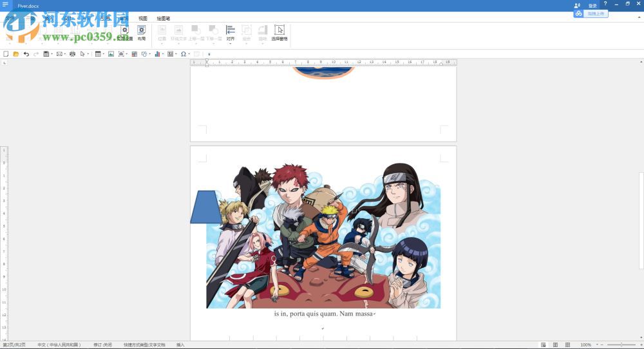Open the 选择窗格 selection pane
The width and height of the screenshot is (644, 349).
click(279, 33)
